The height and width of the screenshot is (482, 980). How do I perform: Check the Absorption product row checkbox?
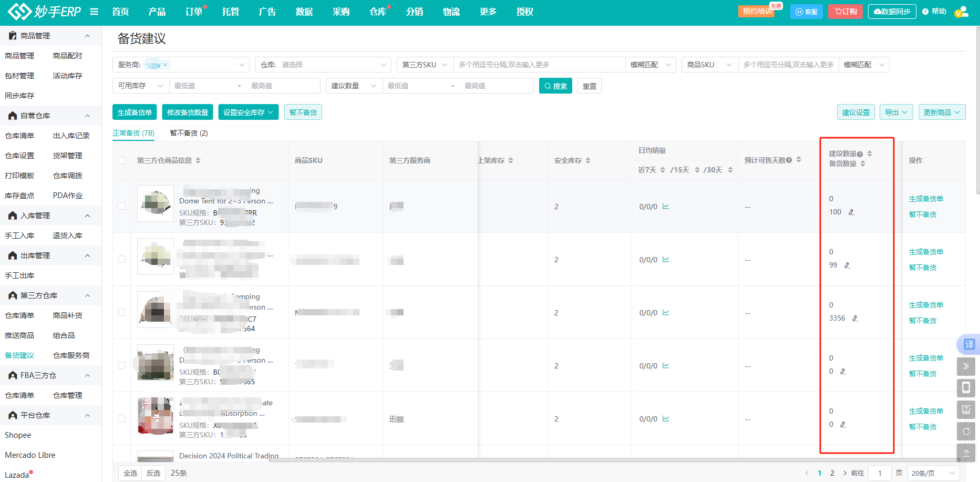[x=121, y=418]
